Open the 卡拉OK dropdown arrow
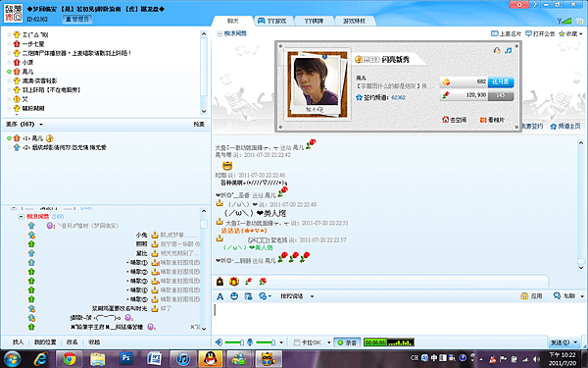The image size is (588, 368). point(328,342)
